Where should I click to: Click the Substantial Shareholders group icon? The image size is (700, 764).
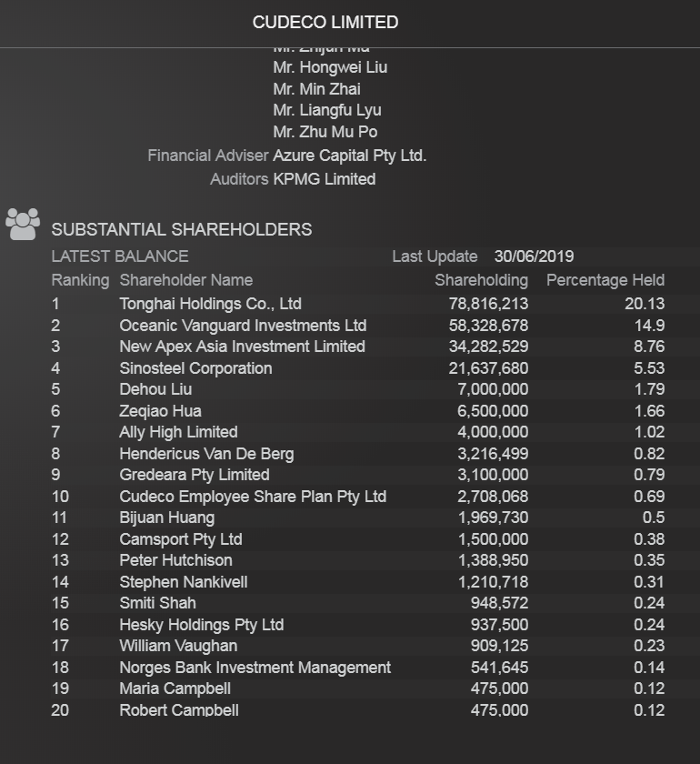[x=23, y=224]
